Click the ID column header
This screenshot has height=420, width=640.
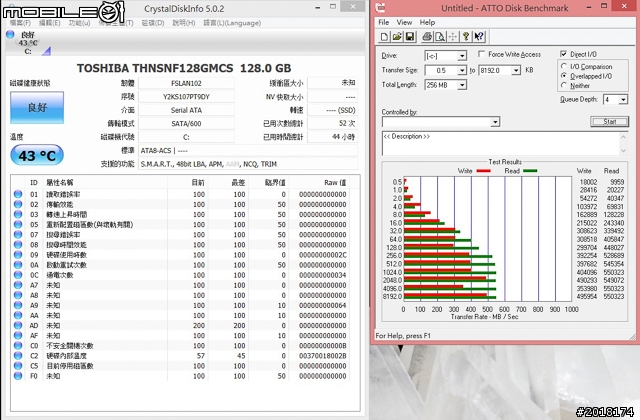click(34, 182)
